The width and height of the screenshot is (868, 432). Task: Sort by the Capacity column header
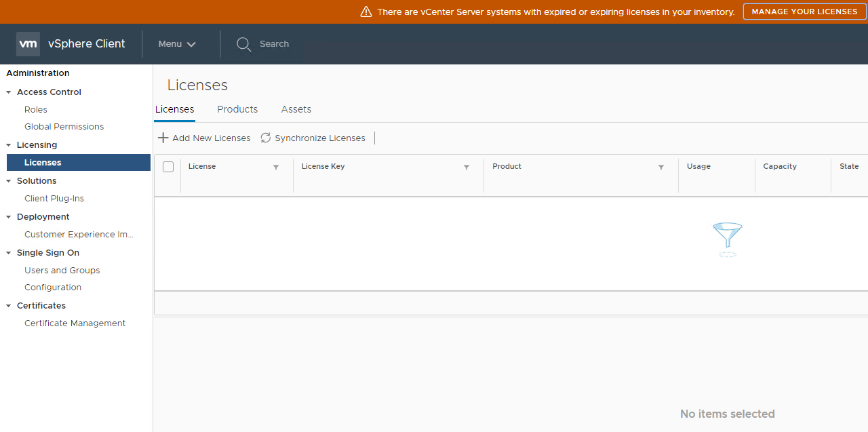779,166
